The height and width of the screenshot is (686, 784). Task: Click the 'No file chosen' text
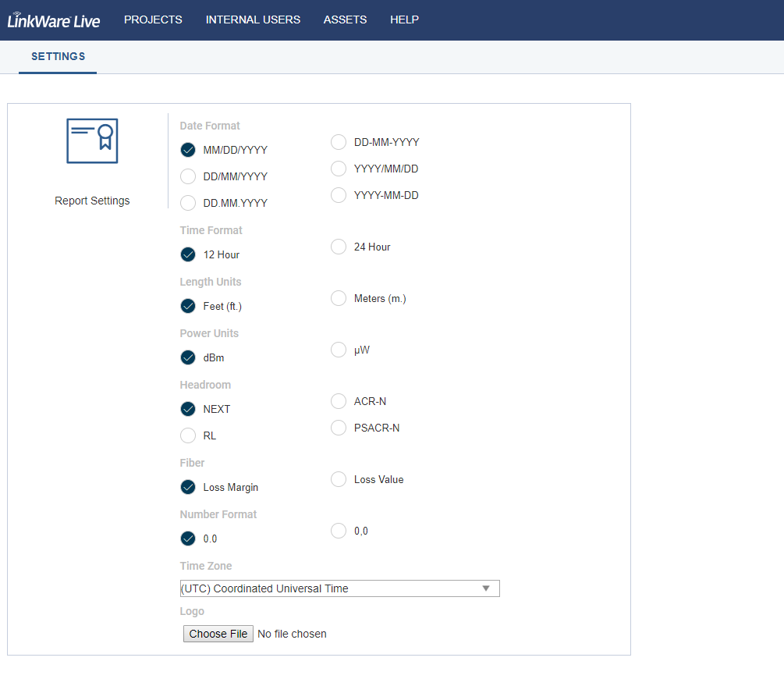click(x=292, y=634)
